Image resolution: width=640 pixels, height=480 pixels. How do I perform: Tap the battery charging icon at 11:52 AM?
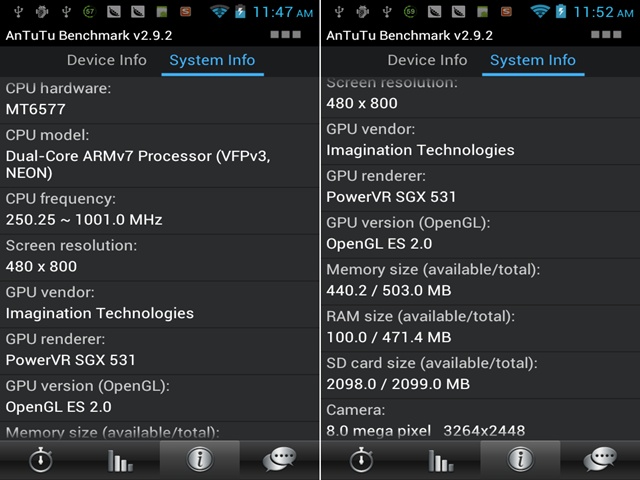561,11
